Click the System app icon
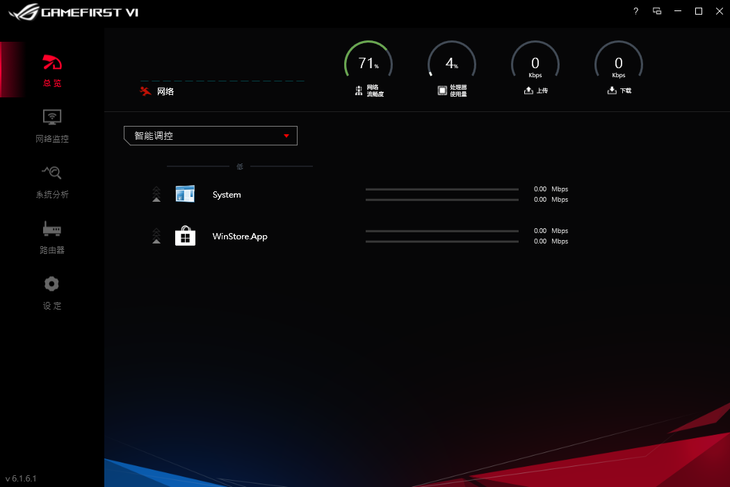730x487 pixels. pyautogui.click(x=185, y=194)
